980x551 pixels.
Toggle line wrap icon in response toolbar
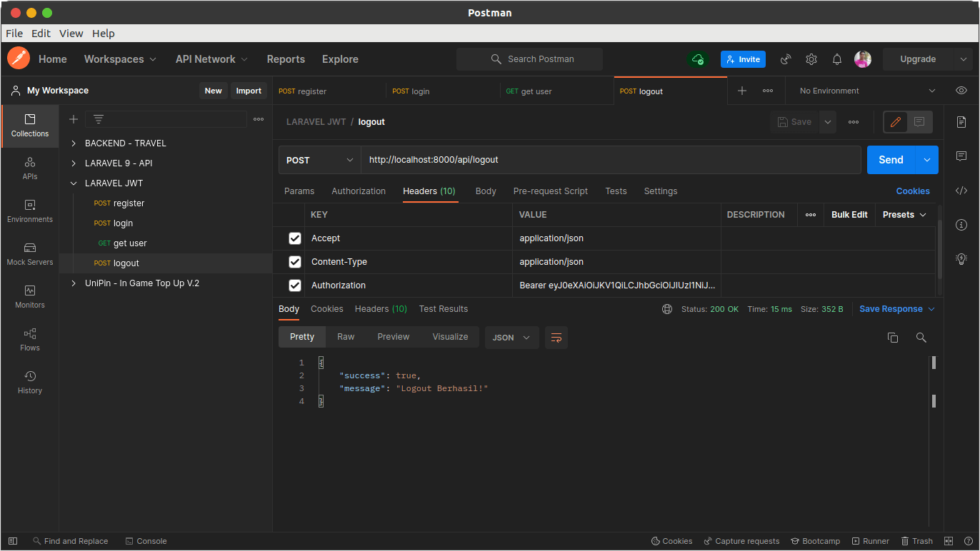[556, 338]
